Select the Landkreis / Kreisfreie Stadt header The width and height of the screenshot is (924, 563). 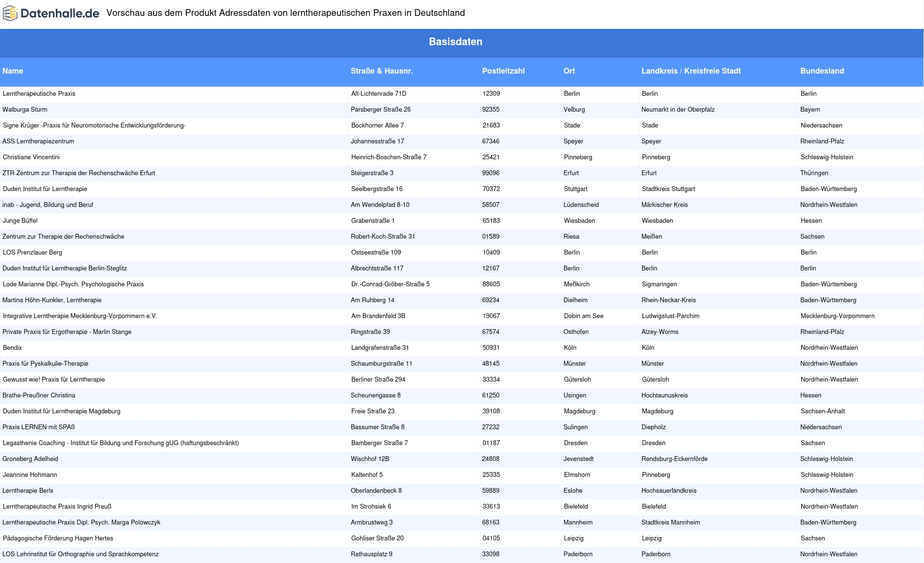(x=691, y=71)
